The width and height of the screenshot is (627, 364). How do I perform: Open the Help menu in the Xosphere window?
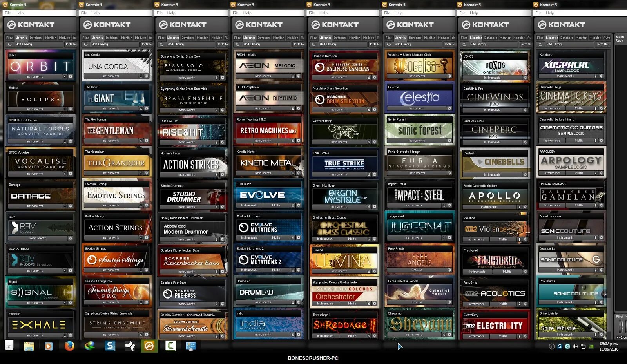[550, 13]
